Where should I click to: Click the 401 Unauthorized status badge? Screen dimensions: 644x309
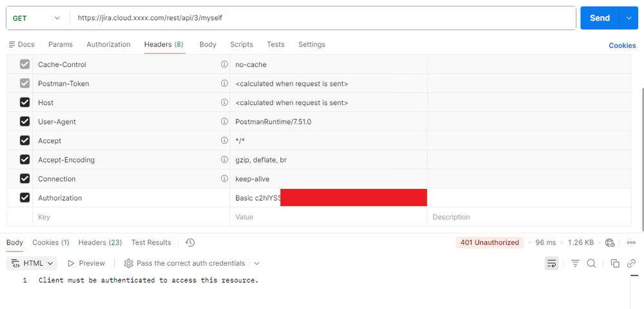[489, 243]
